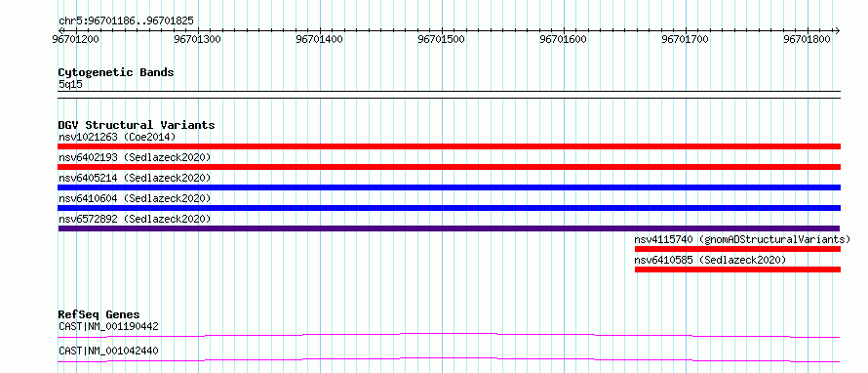Click the chr5:96701186..96701825 region label

126,21
